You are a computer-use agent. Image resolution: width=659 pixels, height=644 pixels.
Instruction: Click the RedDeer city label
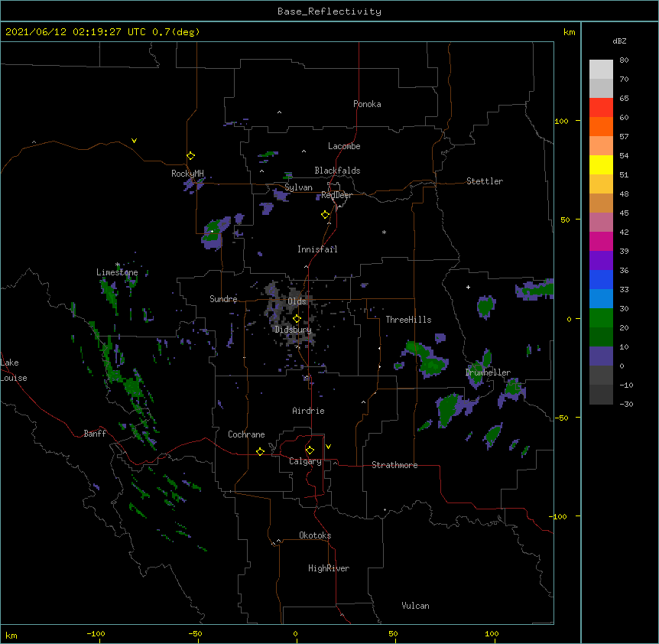click(x=336, y=195)
